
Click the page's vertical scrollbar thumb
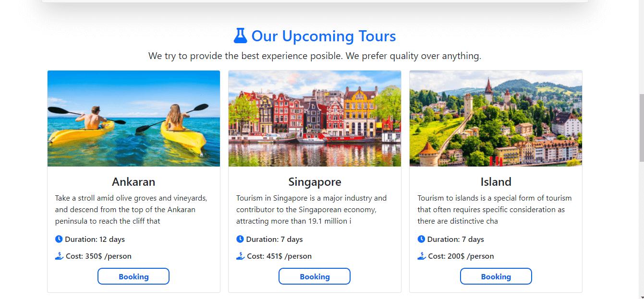[x=641, y=128]
